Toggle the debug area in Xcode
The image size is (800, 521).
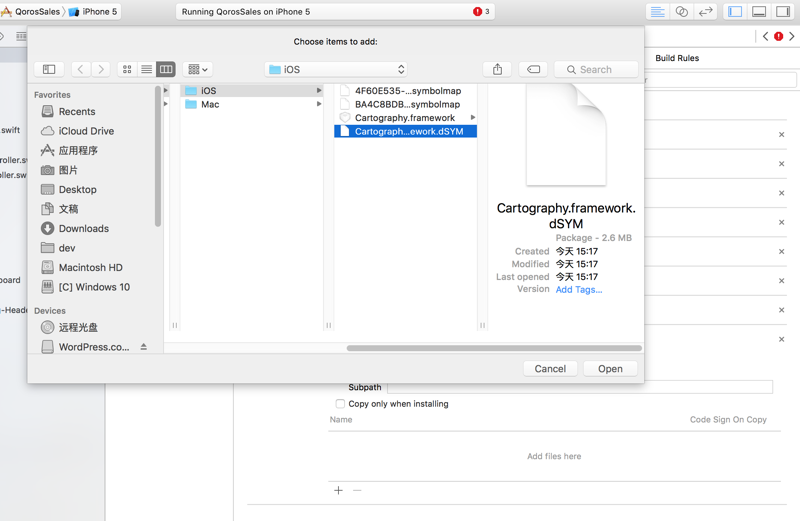click(x=759, y=12)
